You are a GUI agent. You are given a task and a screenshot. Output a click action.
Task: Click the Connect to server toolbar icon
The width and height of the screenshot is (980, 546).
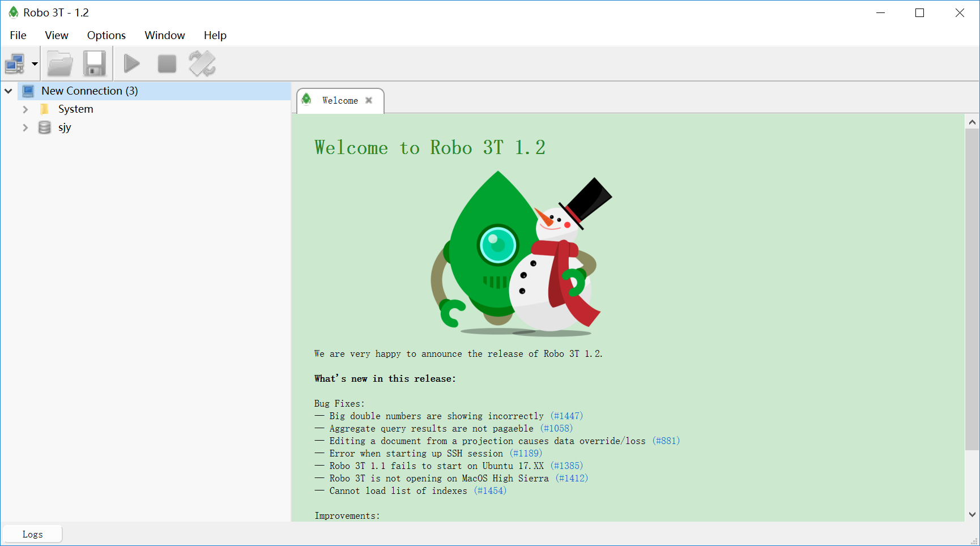tap(15, 64)
